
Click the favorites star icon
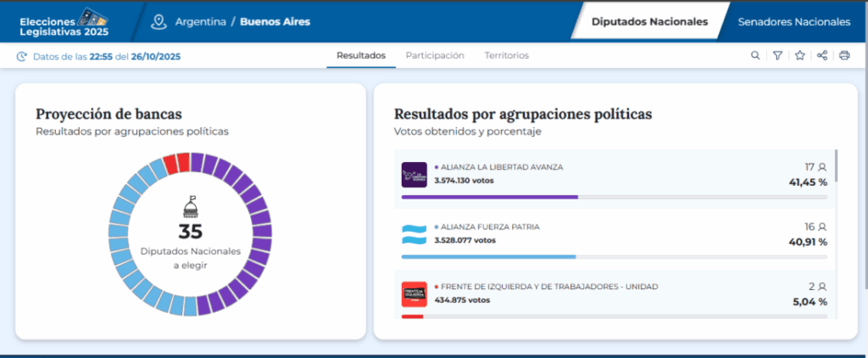(x=799, y=56)
